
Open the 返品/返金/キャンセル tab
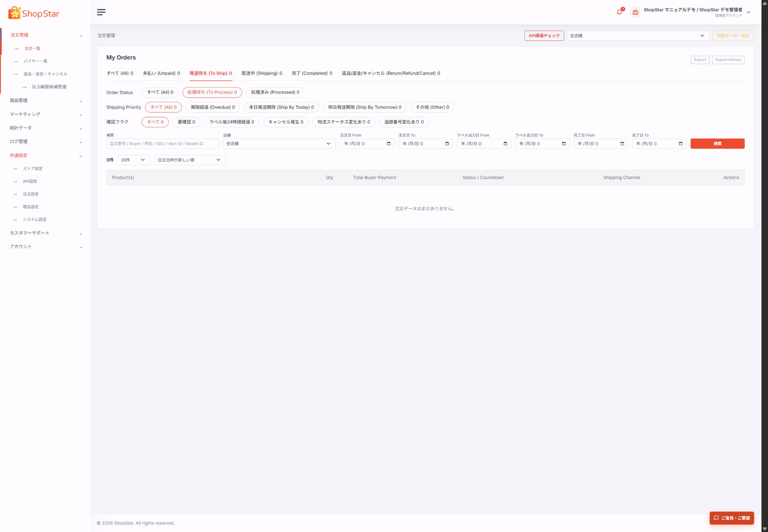tap(391, 73)
